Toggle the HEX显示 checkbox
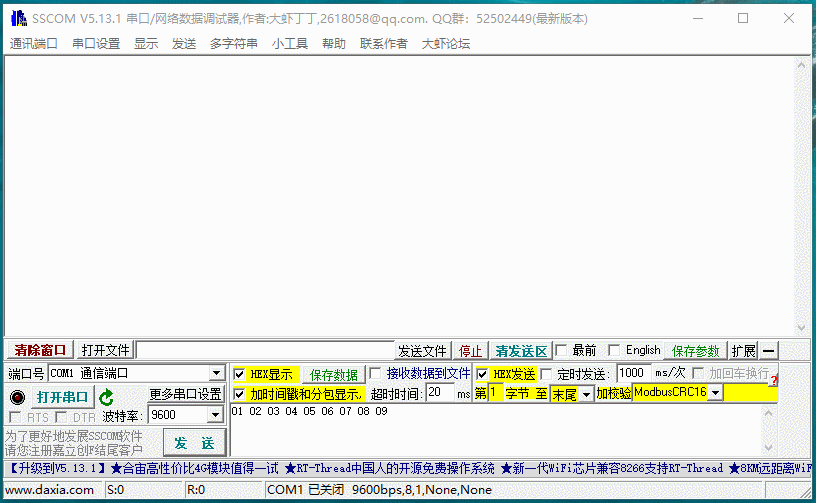The height and width of the screenshot is (503, 816). click(239, 374)
